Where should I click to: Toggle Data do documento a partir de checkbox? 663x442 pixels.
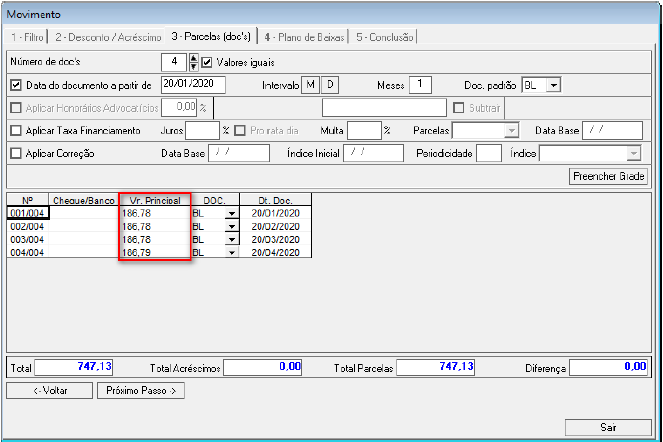[16, 85]
